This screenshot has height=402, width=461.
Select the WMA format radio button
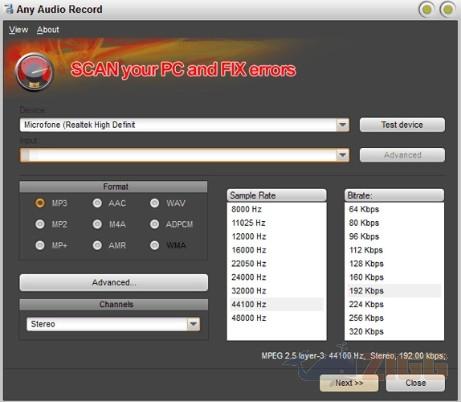pos(155,245)
